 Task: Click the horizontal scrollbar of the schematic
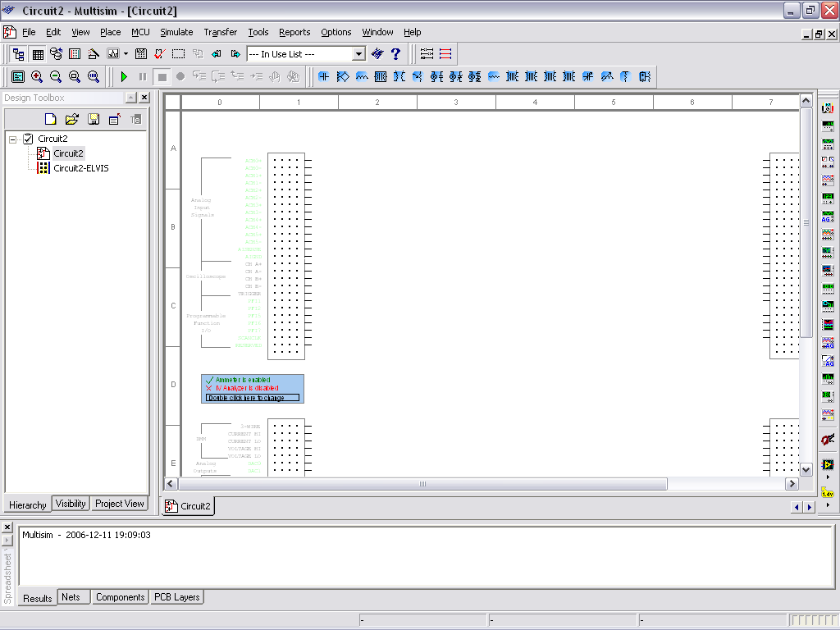(x=422, y=484)
